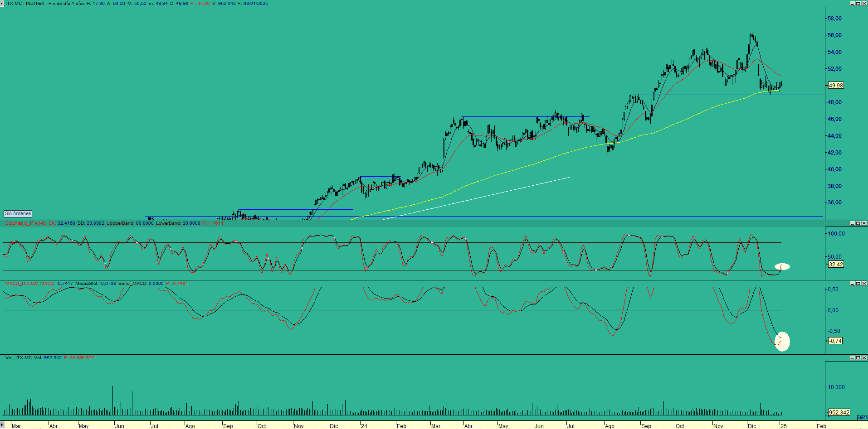Click 'UppperBand: 80,0000' in stochastic header

(130, 223)
